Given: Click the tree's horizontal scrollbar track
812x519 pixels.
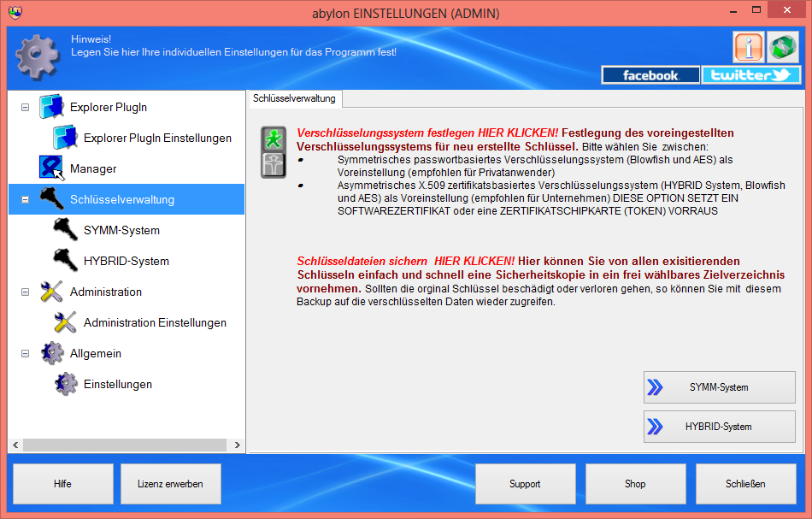Looking at the screenshot, I should [125, 445].
